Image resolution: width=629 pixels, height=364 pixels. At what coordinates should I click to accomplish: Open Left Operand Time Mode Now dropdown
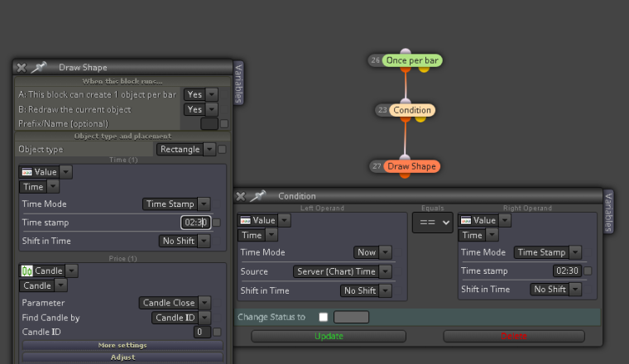(x=372, y=252)
